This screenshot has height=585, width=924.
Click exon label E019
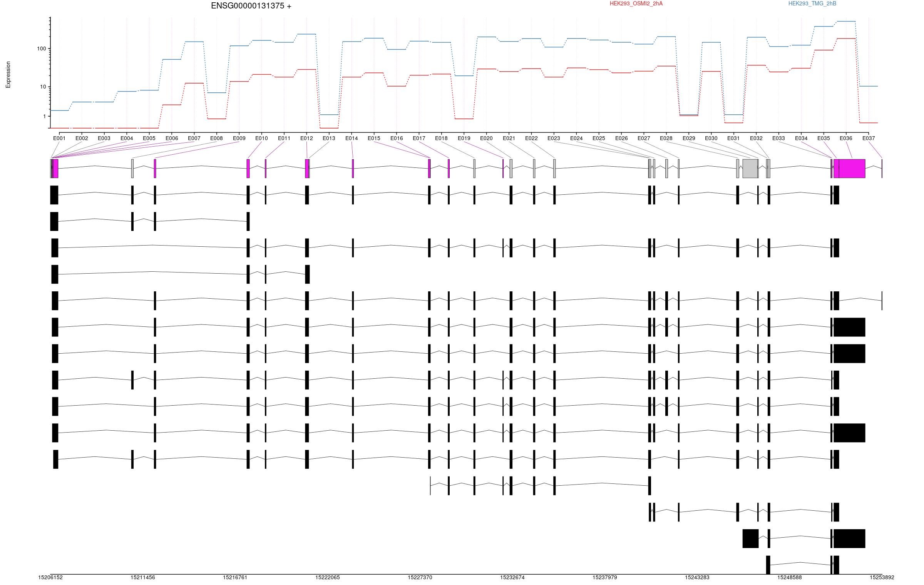pyautogui.click(x=464, y=138)
